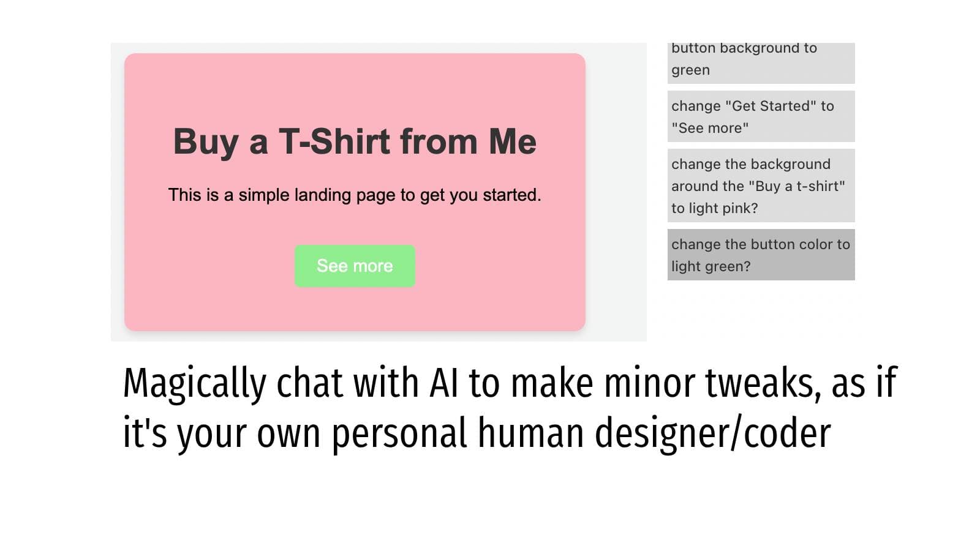This screenshot has height=551, width=980.
Task: Select the highlighted button color chat message
Action: [761, 255]
